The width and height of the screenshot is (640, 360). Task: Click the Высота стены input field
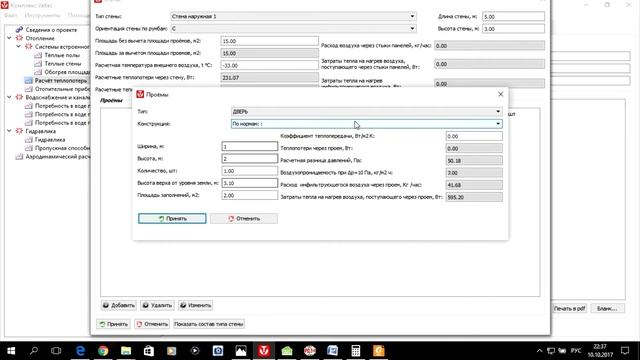coord(513,29)
